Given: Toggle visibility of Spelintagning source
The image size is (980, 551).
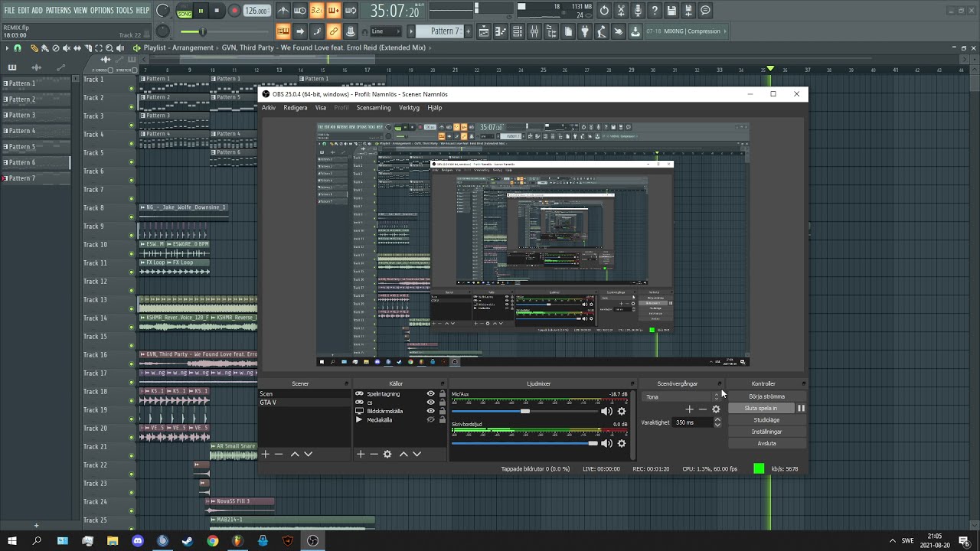Looking at the screenshot, I should [x=431, y=393].
